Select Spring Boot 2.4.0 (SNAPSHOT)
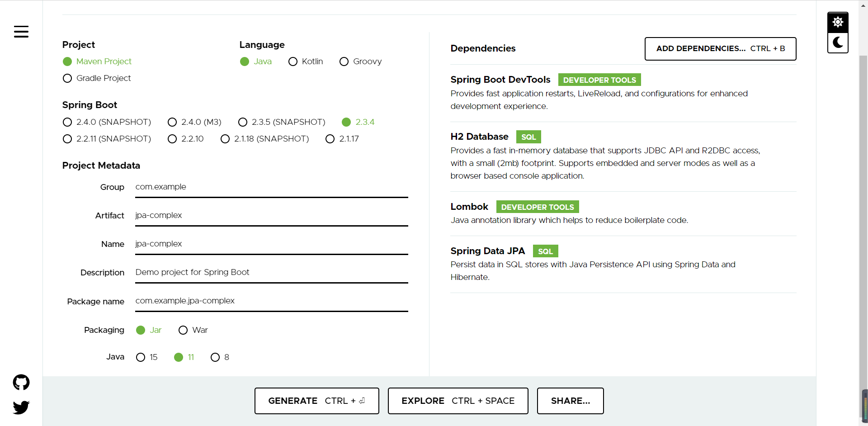Screen dimensions: 868x426 pos(107,122)
